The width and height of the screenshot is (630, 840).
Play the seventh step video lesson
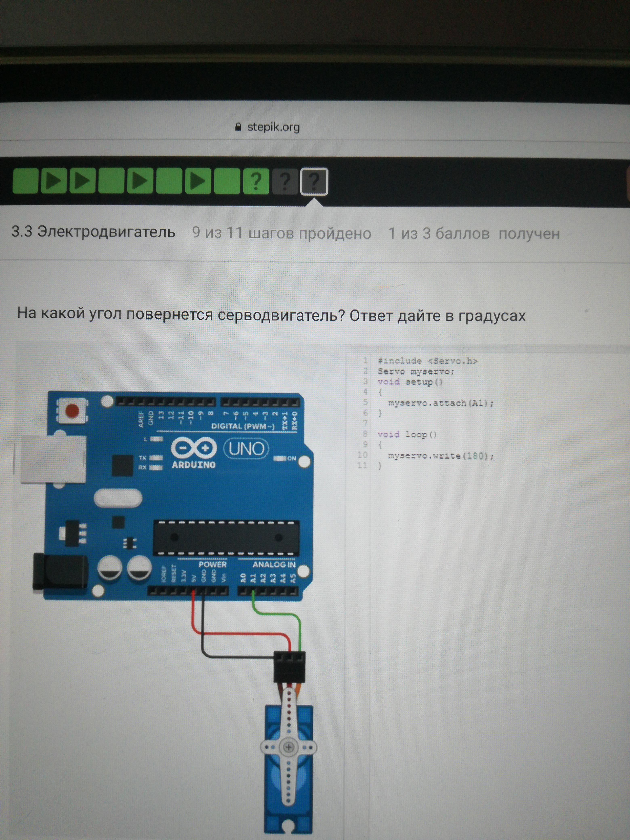198,181
